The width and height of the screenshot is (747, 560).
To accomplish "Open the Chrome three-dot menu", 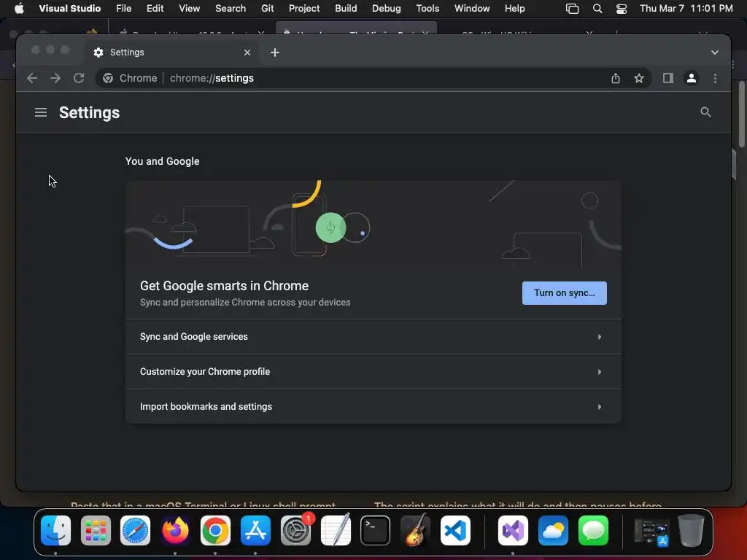I will tap(715, 78).
